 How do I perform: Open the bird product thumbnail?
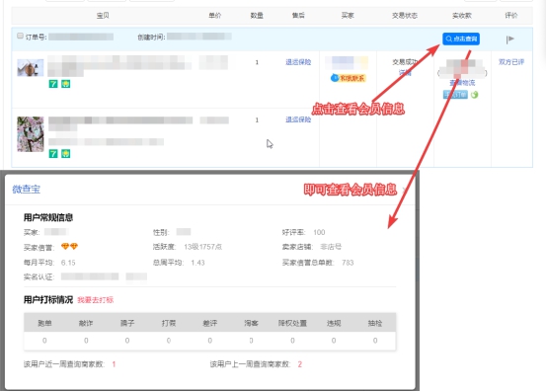tap(31, 68)
